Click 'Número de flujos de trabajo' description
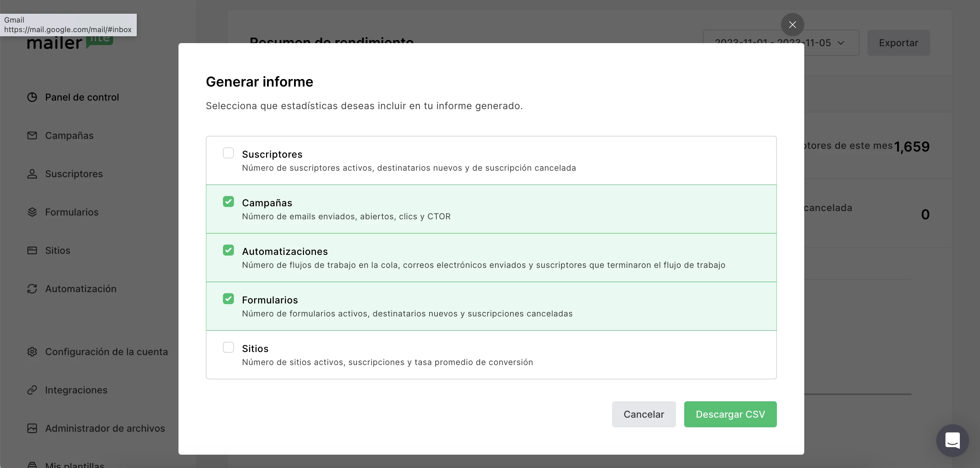The height and width of the screenshot is (468, 980). 484,265
